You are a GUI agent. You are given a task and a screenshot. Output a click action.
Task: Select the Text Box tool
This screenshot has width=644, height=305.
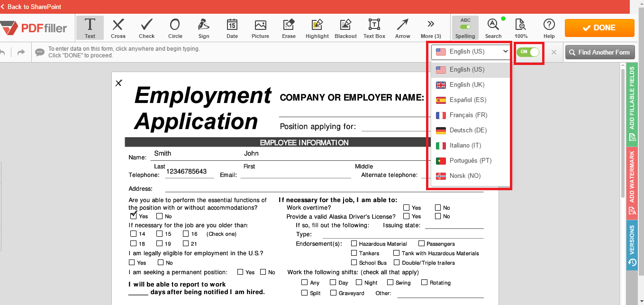(374, 28)
